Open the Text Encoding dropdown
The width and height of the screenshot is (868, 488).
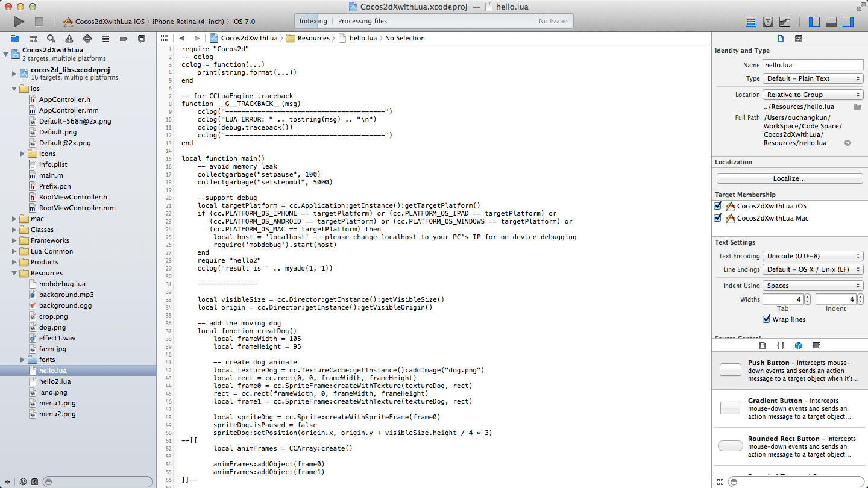[x=813, y=256]
